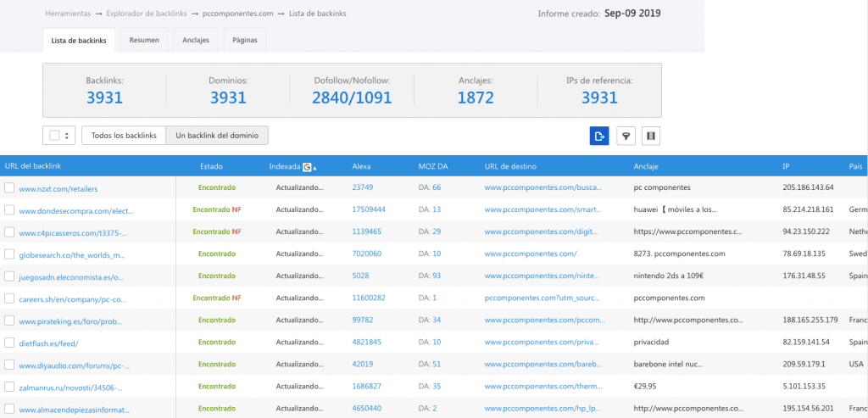
Task: Toggle checkbox for diyaudio.com row
Action: click(8, 365)
